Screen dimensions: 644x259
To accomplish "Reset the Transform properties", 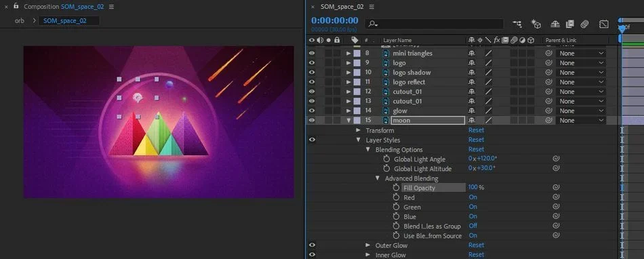I will coord(476,130).
